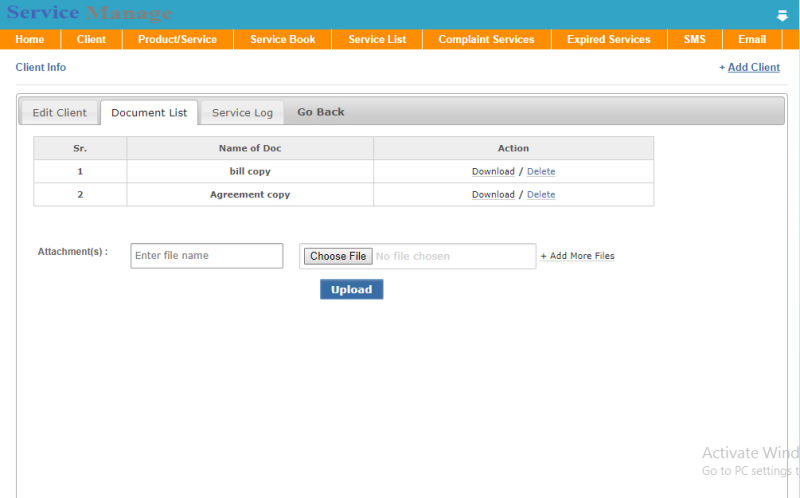
Task: Click the Upload button
Action: (x=351, y=290)
